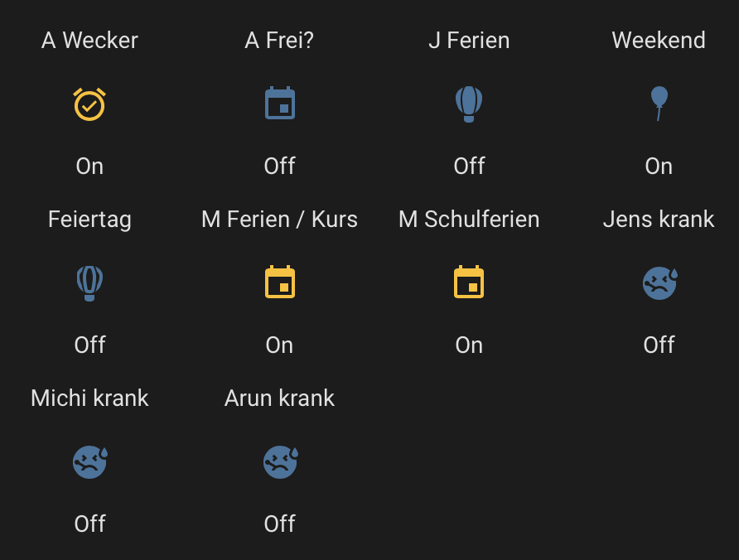This screenshot has width=739, height=560.
Task: Select the M Ferien / Kurs heading
Action: pyautogui.click(x=279, y=219)
